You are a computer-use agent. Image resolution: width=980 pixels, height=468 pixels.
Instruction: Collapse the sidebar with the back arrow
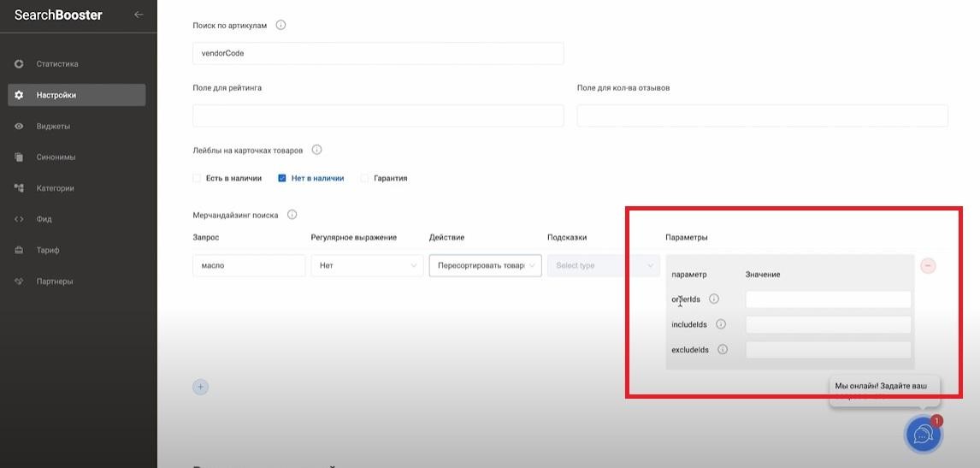(139, 15)
